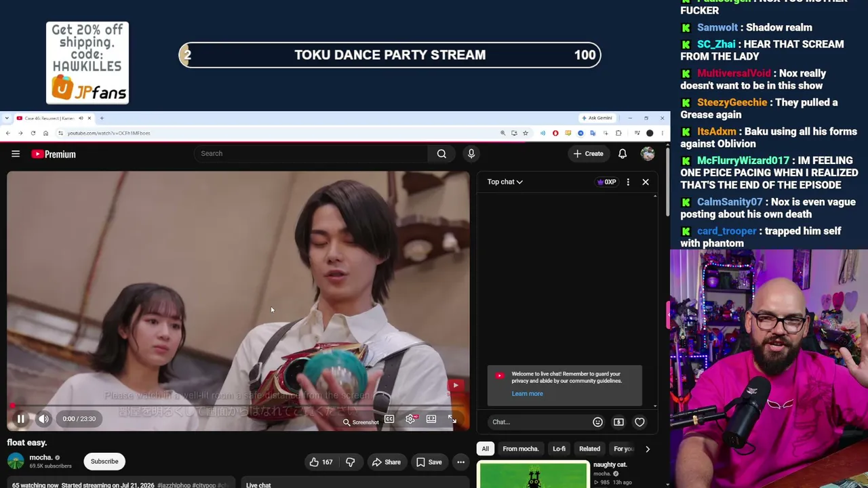Send a Super Chat purchase
Viewport: 868px width, 488px height.
(x=618, y=422)
